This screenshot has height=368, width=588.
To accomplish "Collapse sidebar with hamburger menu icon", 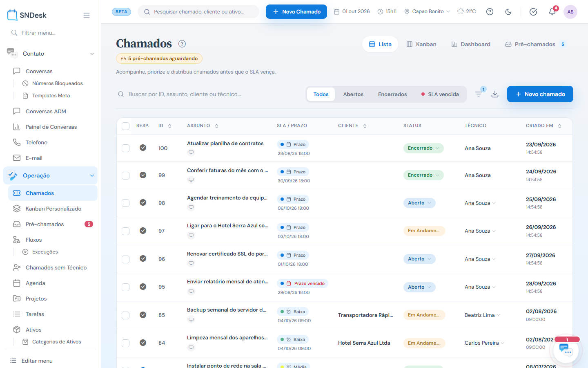I will coord(87,15).
